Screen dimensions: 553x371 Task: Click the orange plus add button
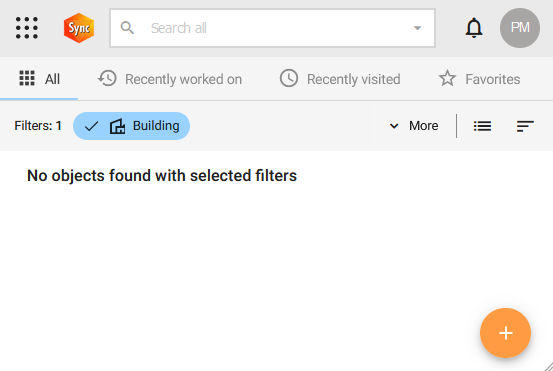point(505,333)
